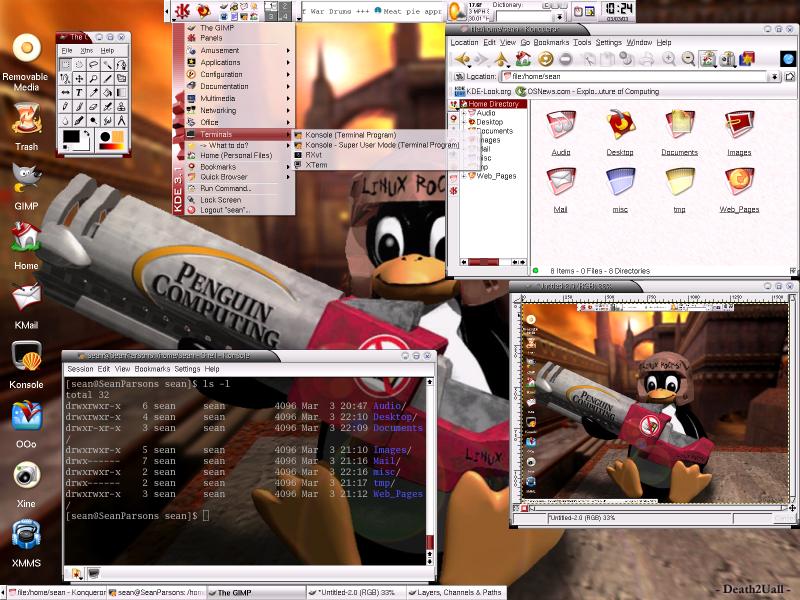Click the OSNews.com bookmark link
The image size is (800, 600).
(587, 91)
